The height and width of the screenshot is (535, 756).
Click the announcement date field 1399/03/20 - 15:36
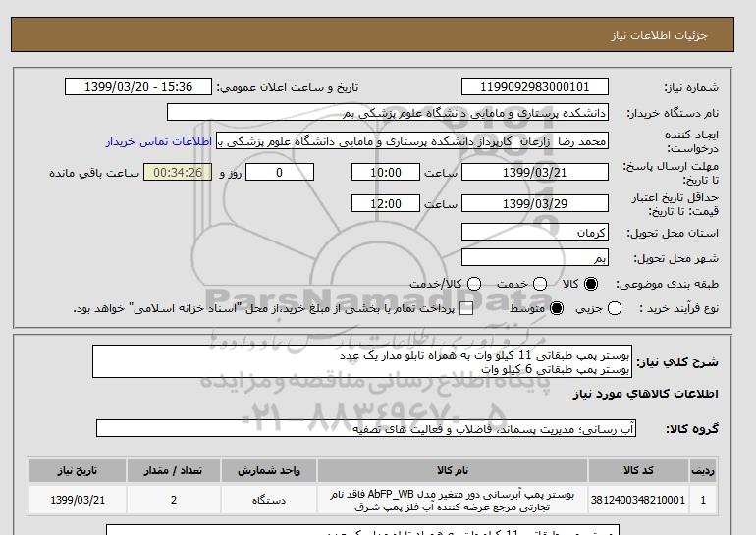[x=138, y=87]
